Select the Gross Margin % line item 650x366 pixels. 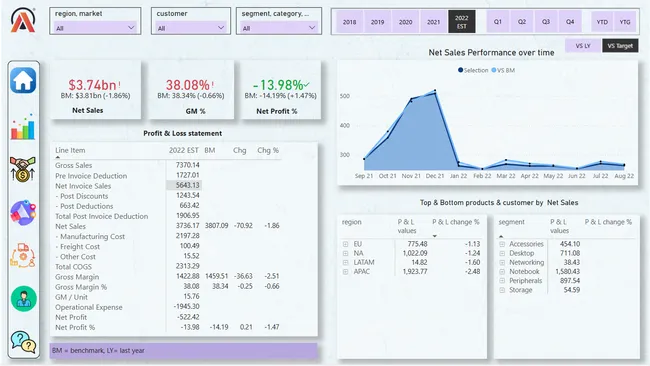(81, 287)
